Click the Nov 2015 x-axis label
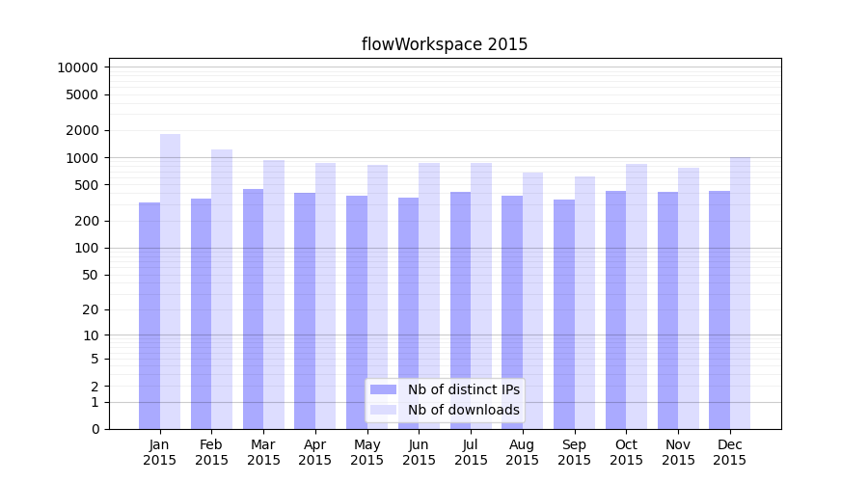Viewport: 868px width, 482px height. pyautogui.click(x=678, y=452)
